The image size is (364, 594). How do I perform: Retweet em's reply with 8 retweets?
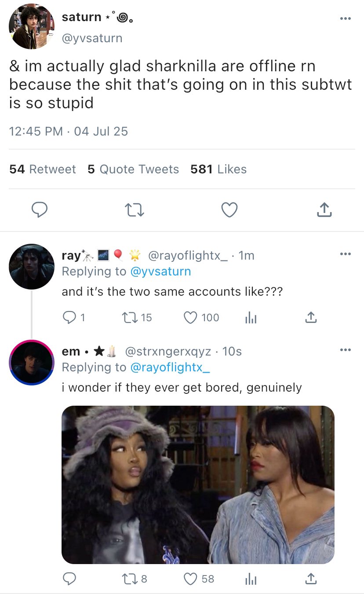coord(132,579)
